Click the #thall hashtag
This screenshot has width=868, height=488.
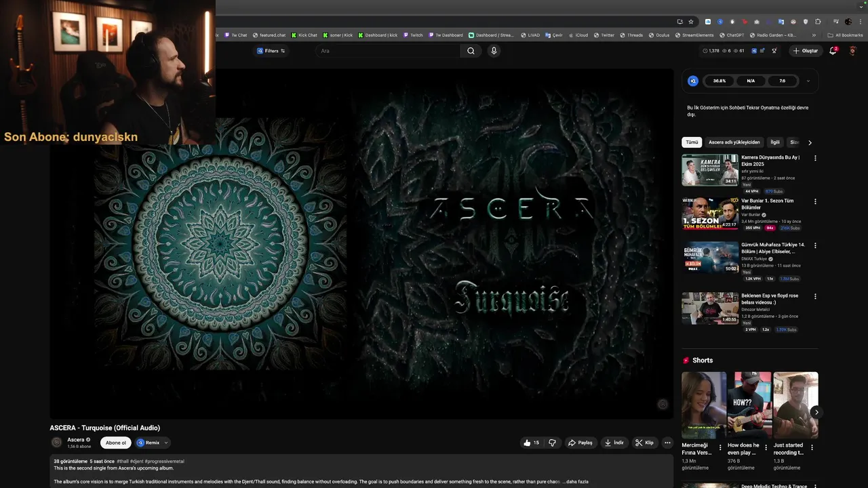click(123, 461)
